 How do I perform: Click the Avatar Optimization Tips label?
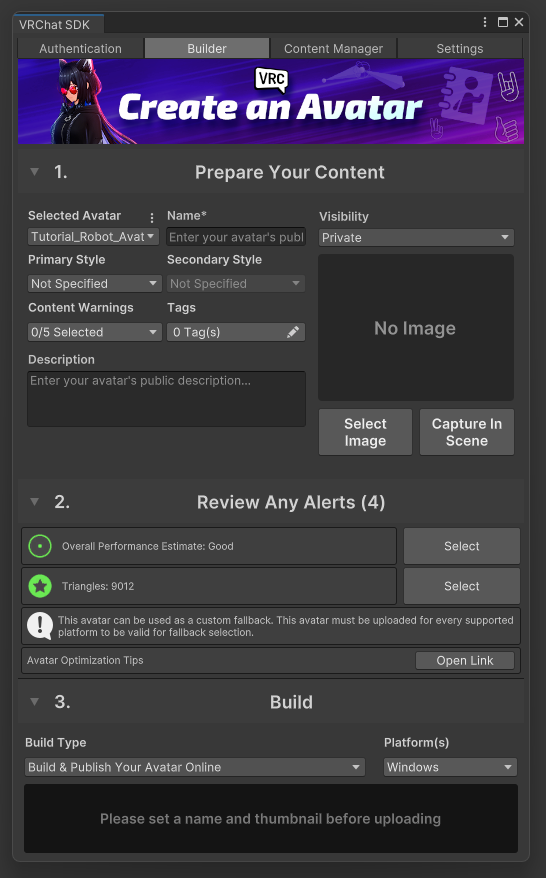[85, 660]
